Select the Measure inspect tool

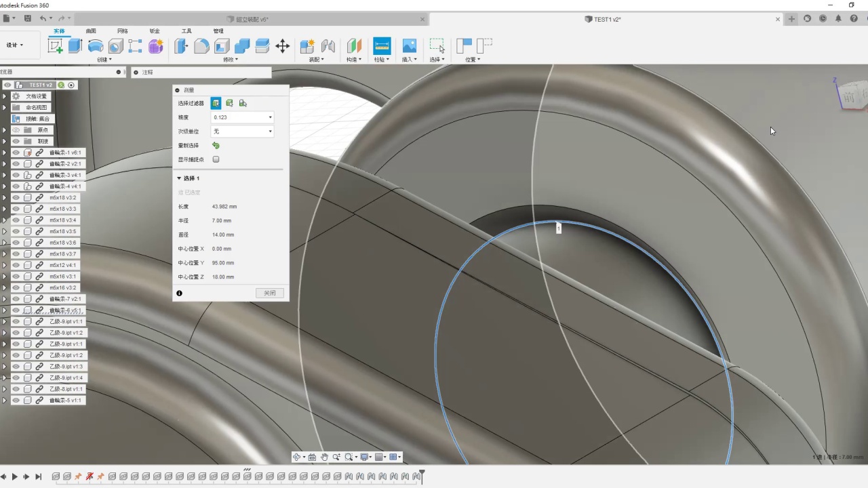(x=382, y=45)
